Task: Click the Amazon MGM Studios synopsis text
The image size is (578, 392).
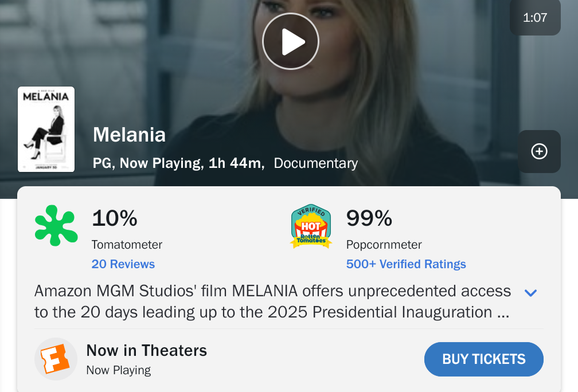Action: tap(272, 301)
